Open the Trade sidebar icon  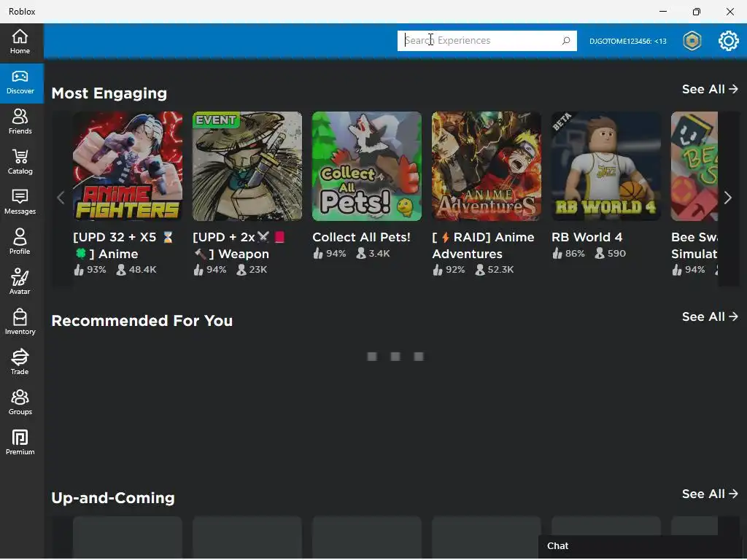click(20, 357)
